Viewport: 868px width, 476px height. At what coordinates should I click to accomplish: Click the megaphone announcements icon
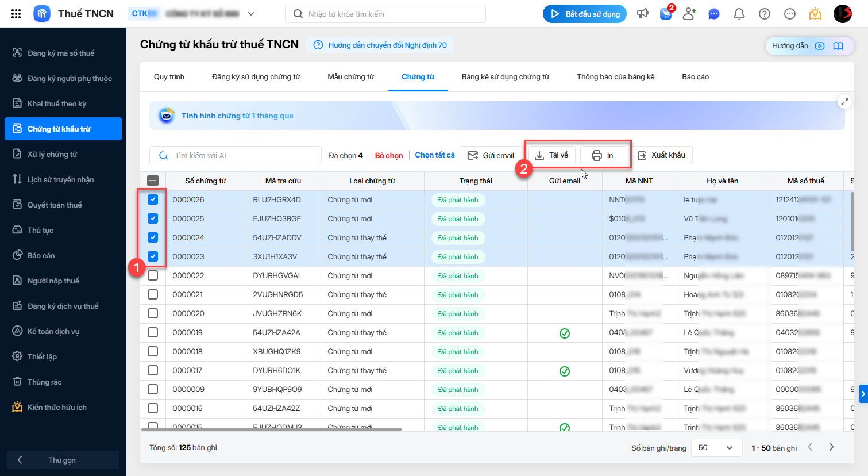pyautogui.click(x=642, y=14)
